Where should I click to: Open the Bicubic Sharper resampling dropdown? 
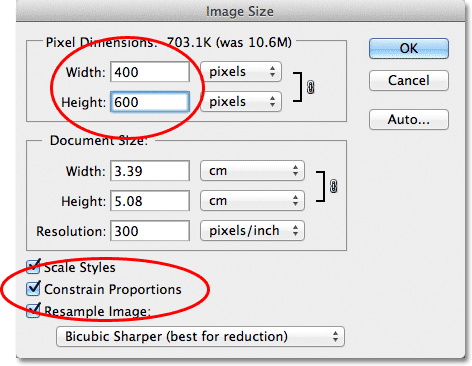click(200, 336)
